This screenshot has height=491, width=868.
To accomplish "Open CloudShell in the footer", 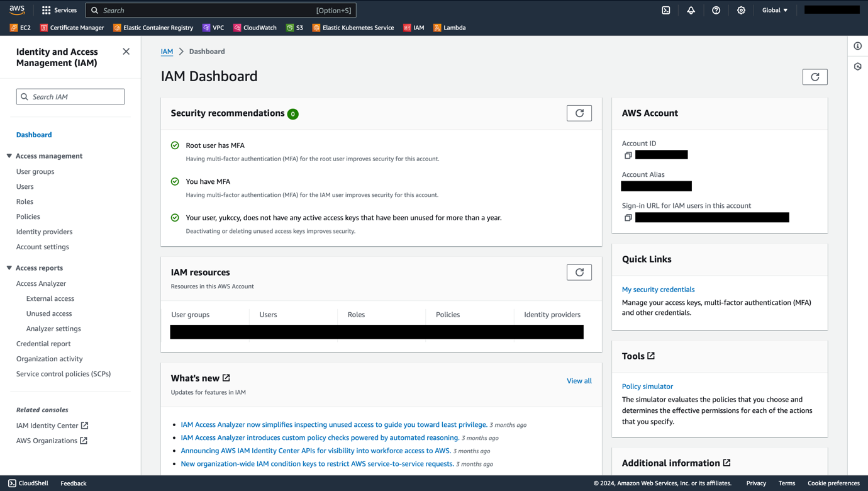I will tap(28, 483).
